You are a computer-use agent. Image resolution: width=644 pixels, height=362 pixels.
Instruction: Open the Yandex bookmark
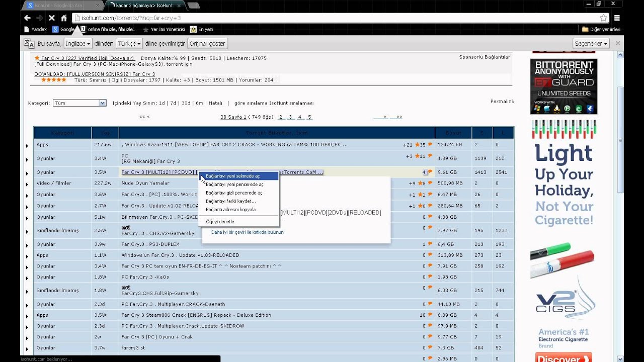coord(35,30)
